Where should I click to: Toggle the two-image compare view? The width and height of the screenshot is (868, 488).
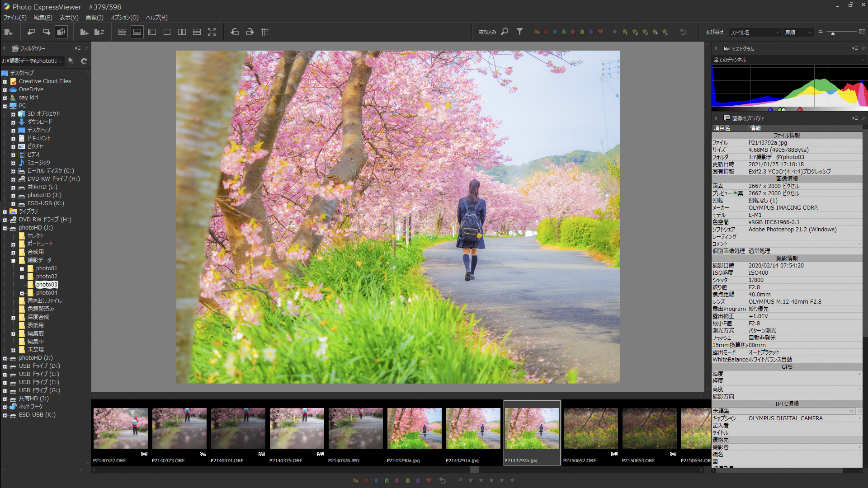(x=182, y=32)
